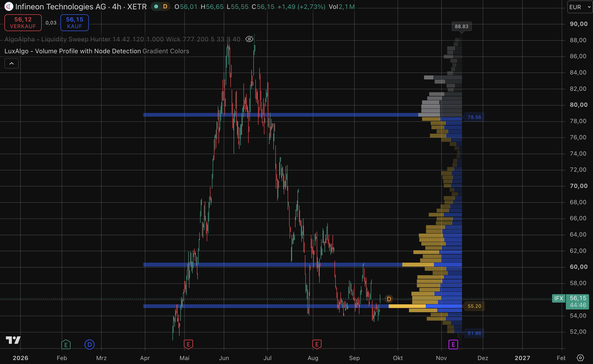Click the 2026 label on time axis
593x364 pixels.
coord(20,358)
